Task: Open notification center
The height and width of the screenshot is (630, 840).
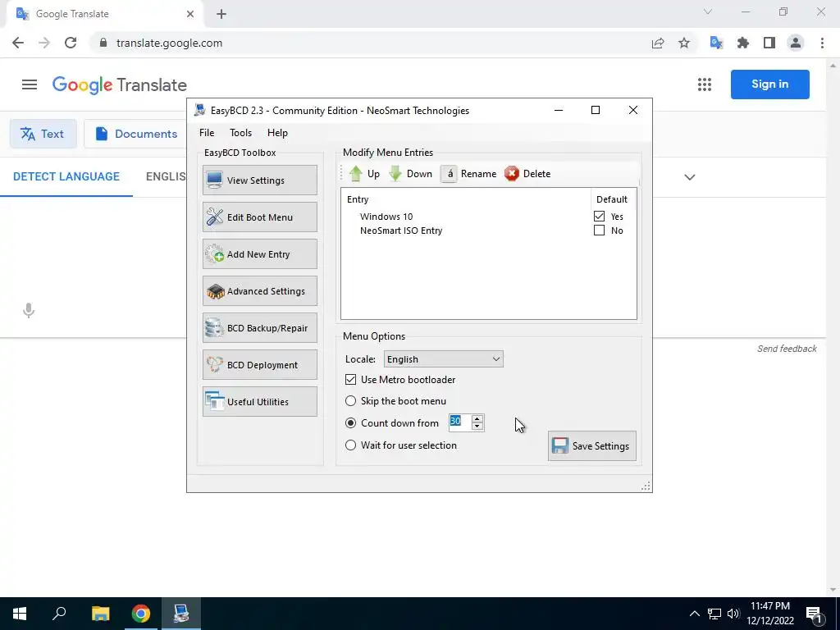Action: click(814, 614)
